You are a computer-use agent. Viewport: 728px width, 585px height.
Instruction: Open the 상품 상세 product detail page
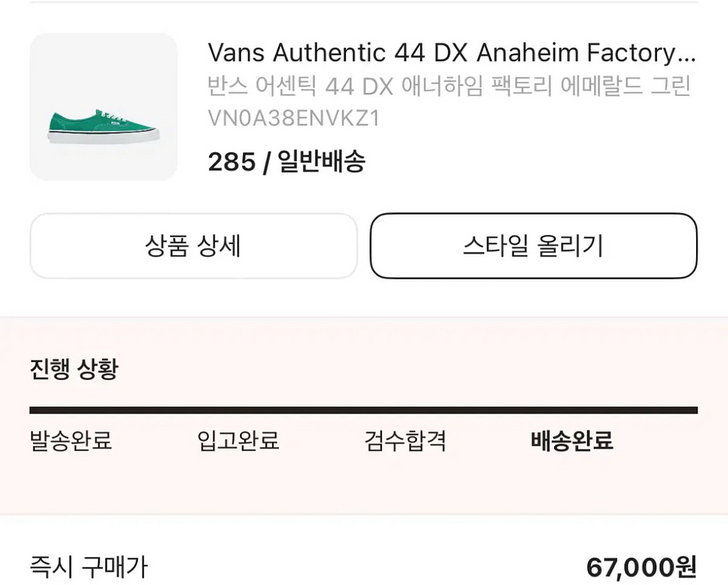[193, 246]
